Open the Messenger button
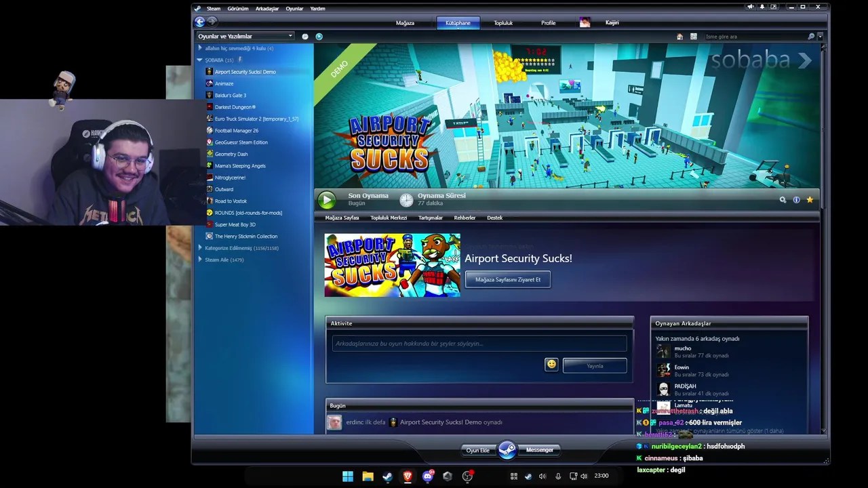The image size is (868, 488). tap(540, 450)
